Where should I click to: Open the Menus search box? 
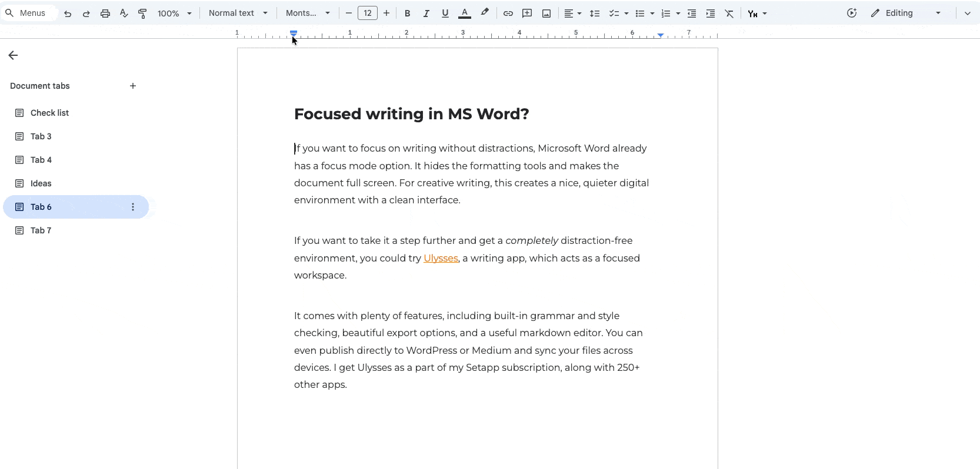click(28, 13)
